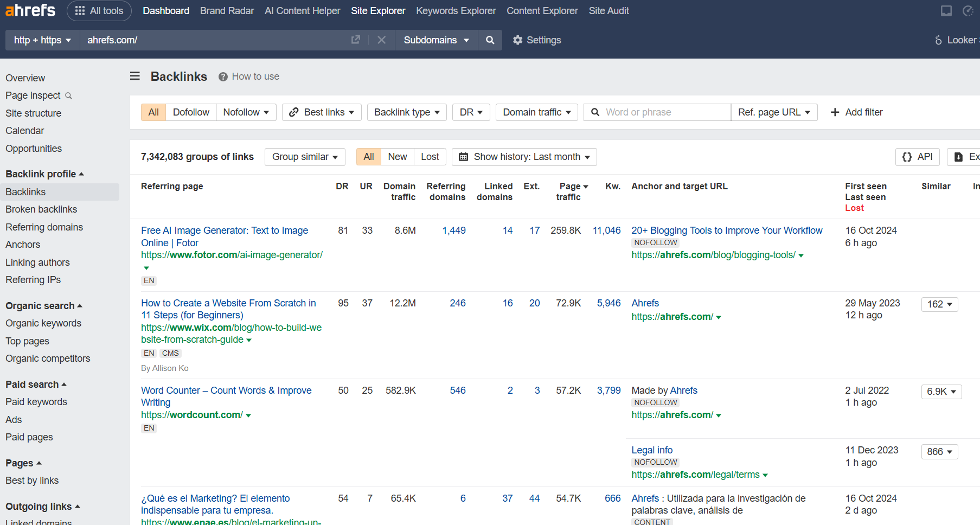This screenshot has height=525, width=980.
Task: Toggle the hamburger sidebar menu
Action: pos(135,76)
